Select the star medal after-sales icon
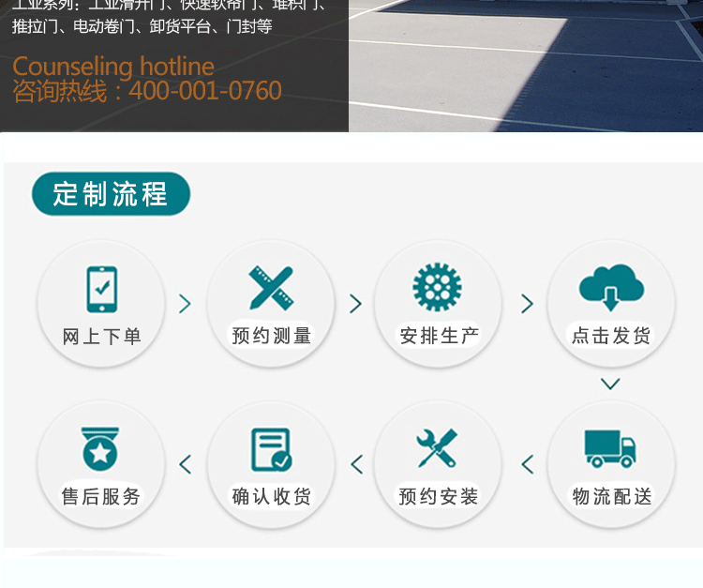The image size is (703, 588). pyautogui.click(x=100, y=448)
